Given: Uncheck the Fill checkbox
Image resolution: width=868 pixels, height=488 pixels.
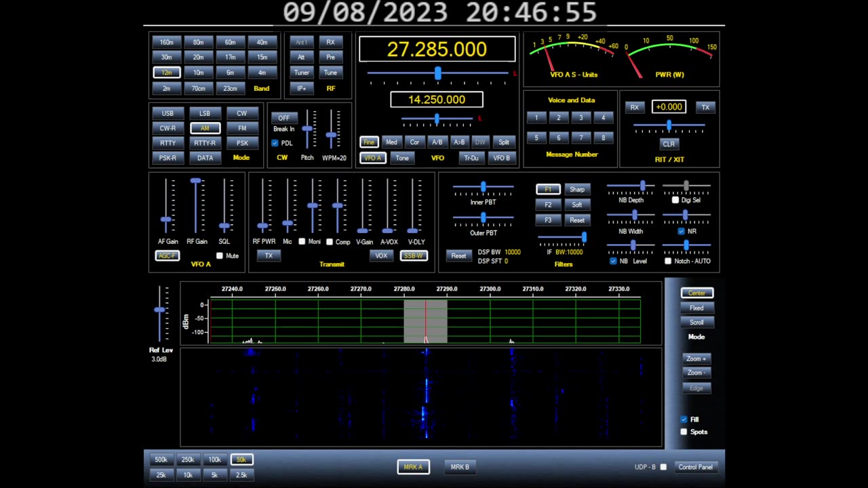Looking at the screenshot, I should point(684,420).
